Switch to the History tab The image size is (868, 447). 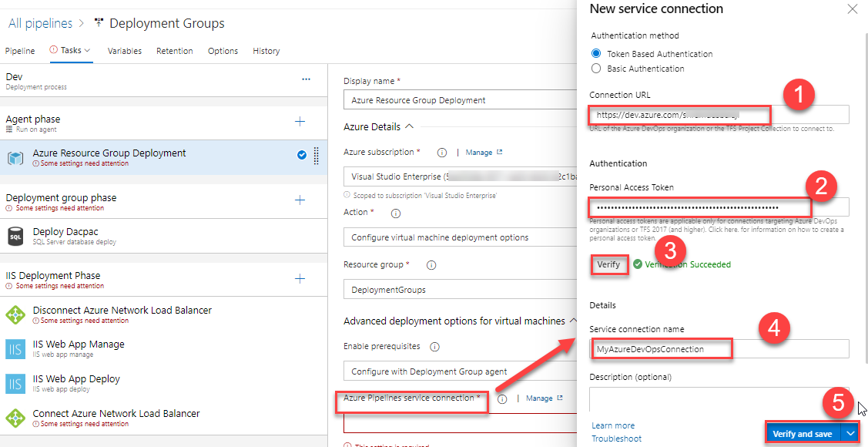tap(266, 51)
